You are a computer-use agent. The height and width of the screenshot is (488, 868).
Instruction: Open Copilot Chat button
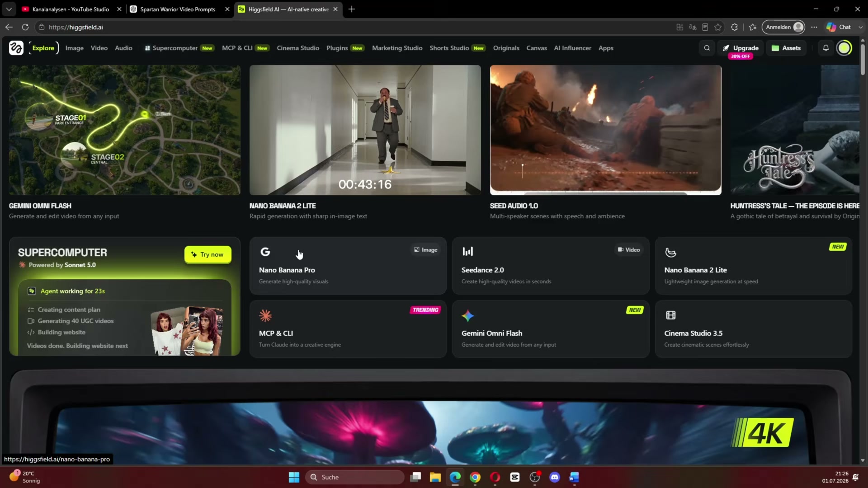point(839,27)
